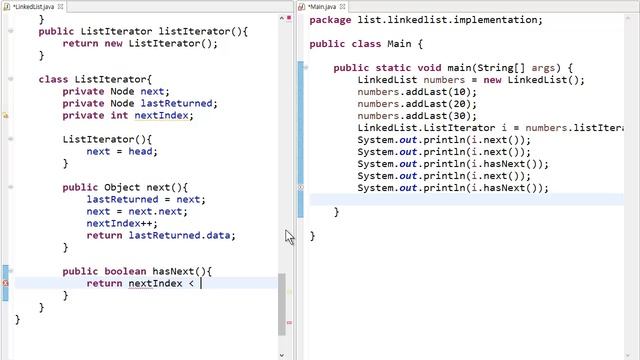
Task: Collapse the hasNext() method fold marker
Action: point(11,271)
